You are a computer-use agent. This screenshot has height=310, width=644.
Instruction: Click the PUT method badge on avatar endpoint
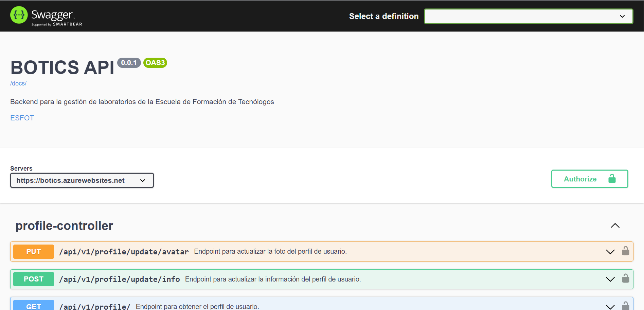coord(33,251)
